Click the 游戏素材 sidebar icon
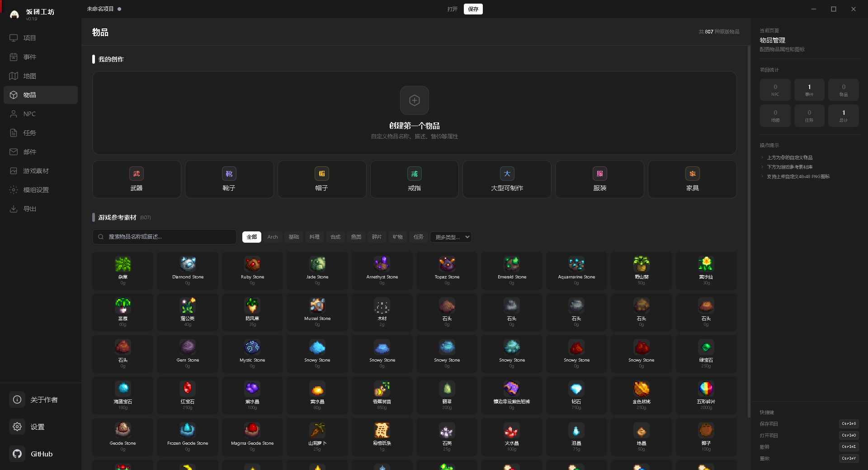This screenshot has width=868, height=470. [14, 171]
